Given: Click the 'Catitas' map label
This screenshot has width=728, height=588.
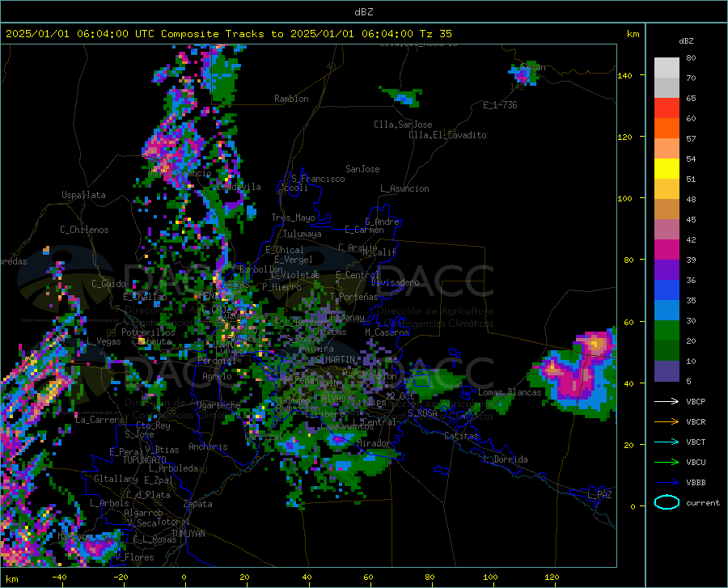Looking at the screenshot, I should click(x=462, y=436).
